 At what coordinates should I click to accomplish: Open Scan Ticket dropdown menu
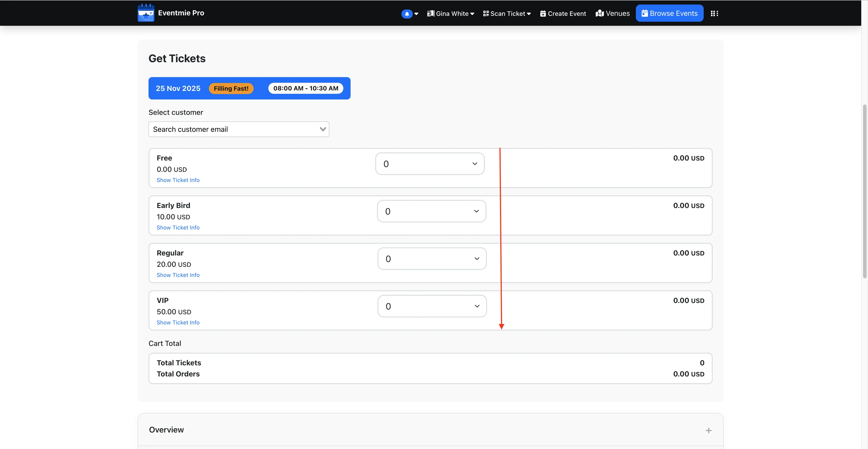[x=507, y=14]
